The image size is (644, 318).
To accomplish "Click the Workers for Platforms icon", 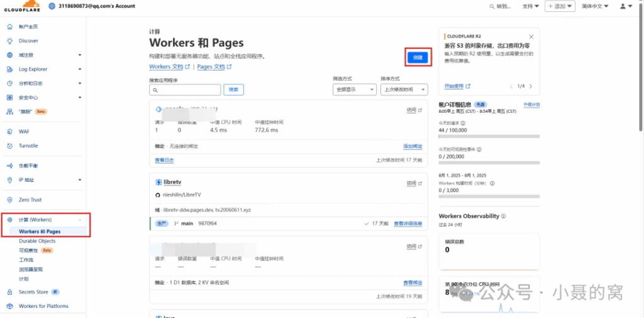I will point(10,306).
